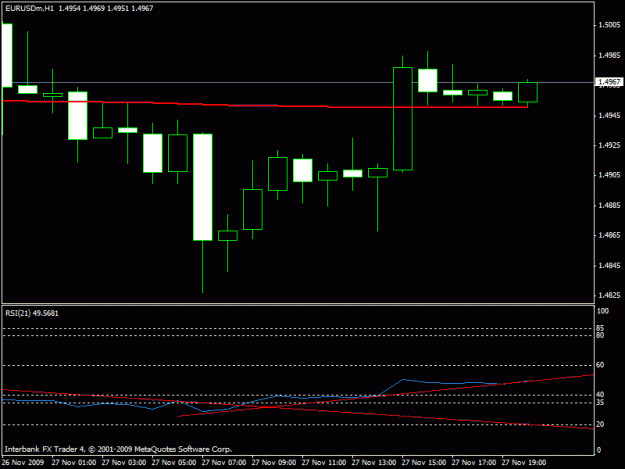Select the tall white candle at 27 Nov 07:00
This screenshot has height=469, width=625.
[x=202, y=187]
